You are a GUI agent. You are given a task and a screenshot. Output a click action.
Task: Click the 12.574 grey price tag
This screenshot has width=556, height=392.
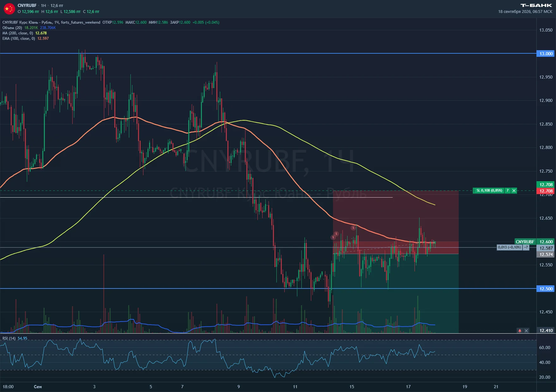tap(546, 254)
